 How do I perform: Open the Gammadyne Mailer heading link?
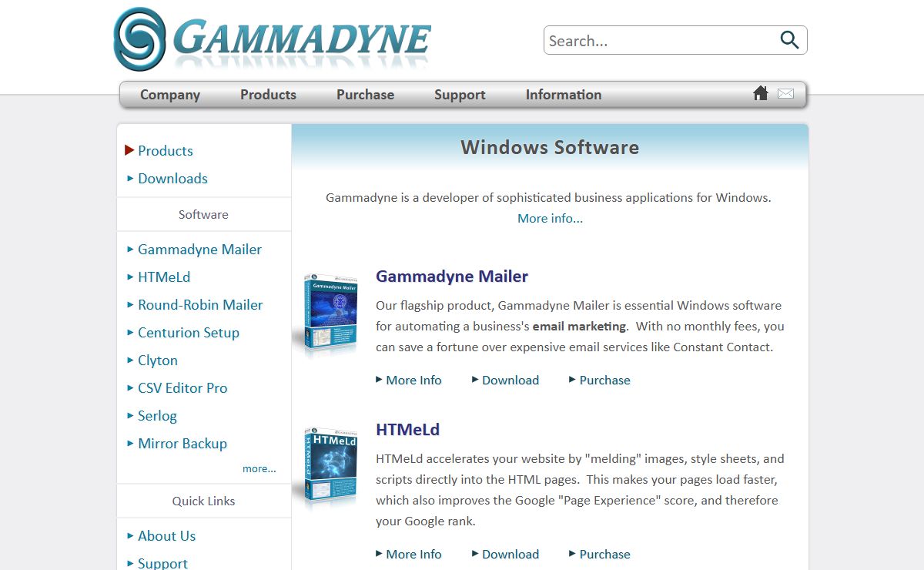452,277
